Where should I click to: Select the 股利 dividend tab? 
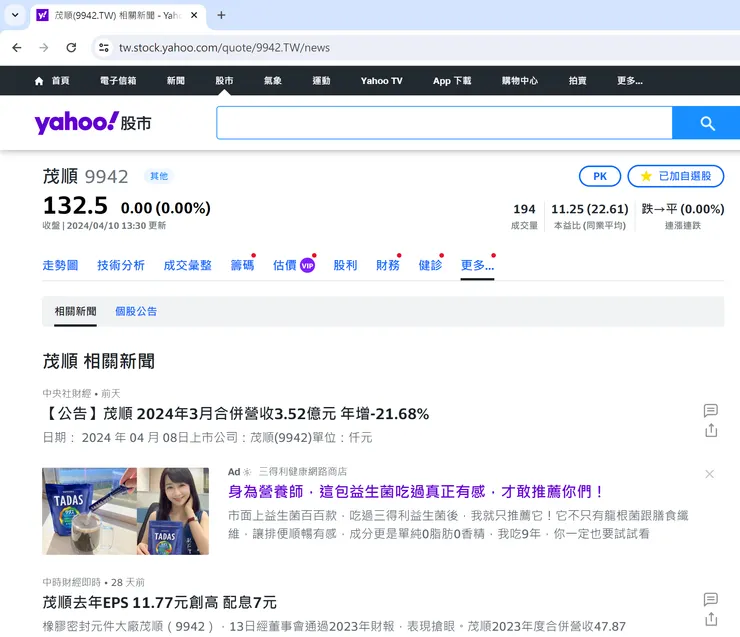pos(345,265)
